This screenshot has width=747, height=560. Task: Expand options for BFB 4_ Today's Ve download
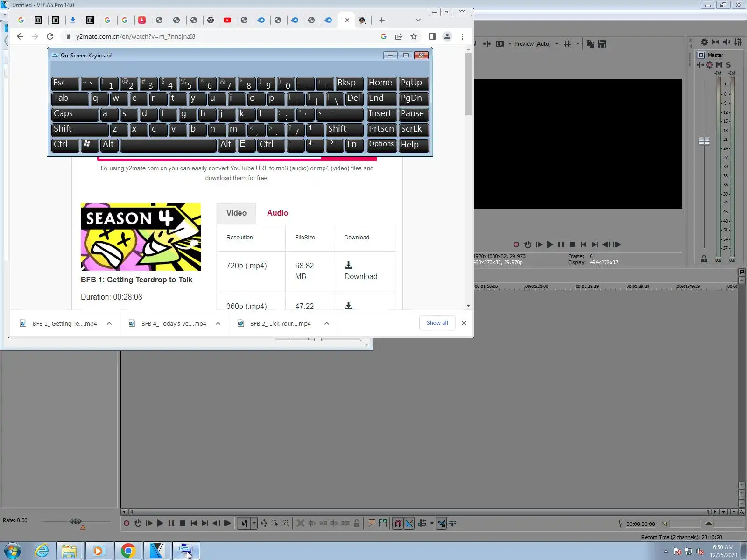tap(218, 323)
